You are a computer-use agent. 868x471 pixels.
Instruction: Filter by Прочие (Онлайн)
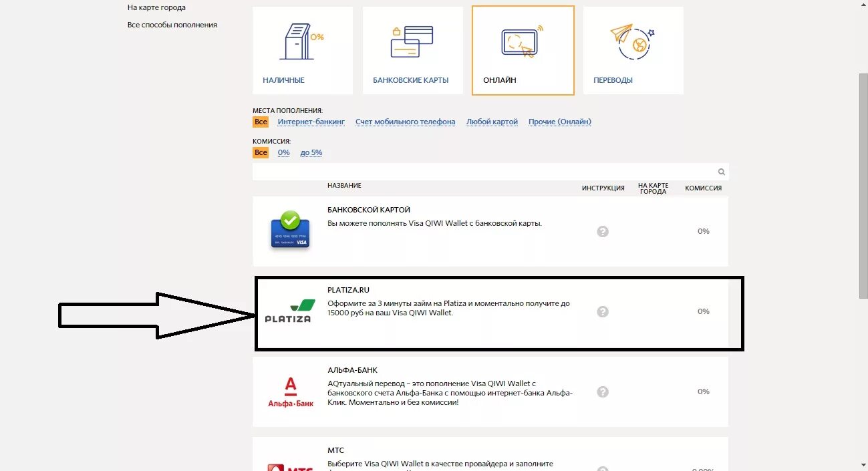click(x=560, y=122)
